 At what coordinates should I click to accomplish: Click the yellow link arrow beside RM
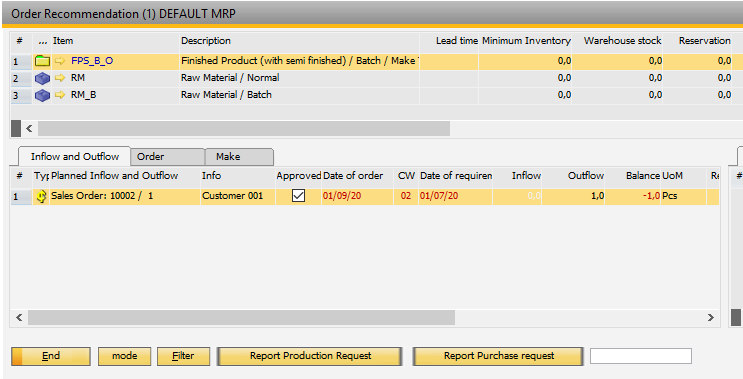[60, 78]
